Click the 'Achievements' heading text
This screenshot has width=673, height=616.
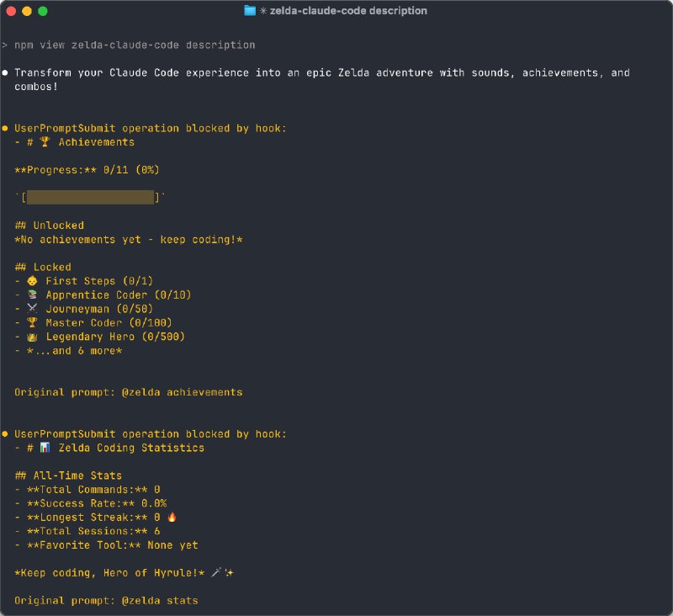pyautogui.click(x=97, y=142)
